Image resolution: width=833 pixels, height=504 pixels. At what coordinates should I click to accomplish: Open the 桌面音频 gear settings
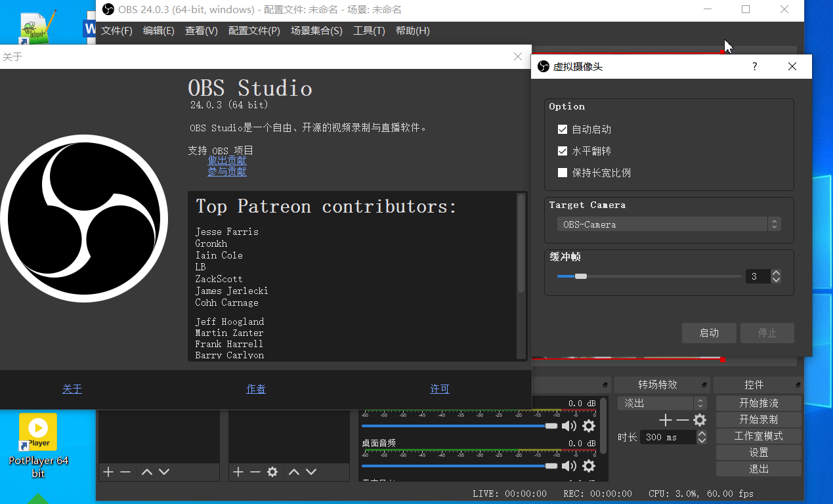[589, 466]
